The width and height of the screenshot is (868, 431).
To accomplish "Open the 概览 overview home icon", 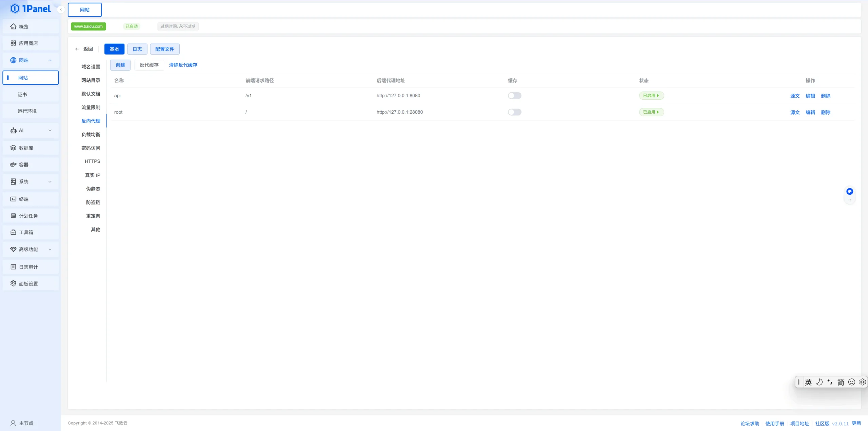I will [x=13, y=26].
